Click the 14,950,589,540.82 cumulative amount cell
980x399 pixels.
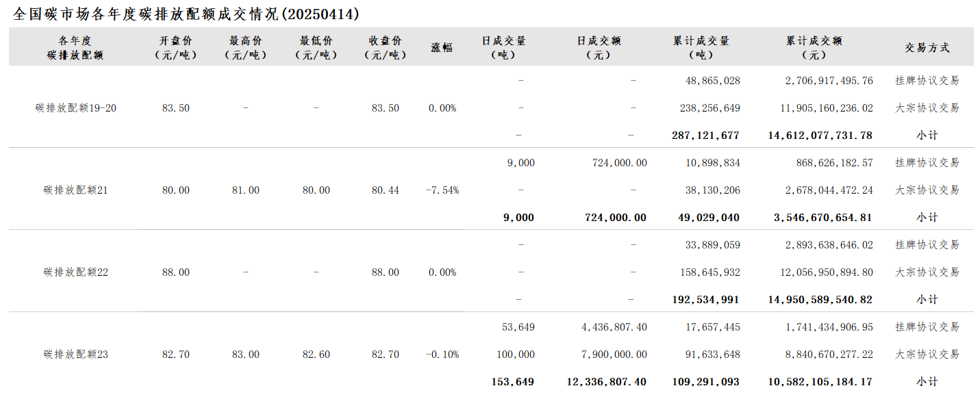point(820,300)
